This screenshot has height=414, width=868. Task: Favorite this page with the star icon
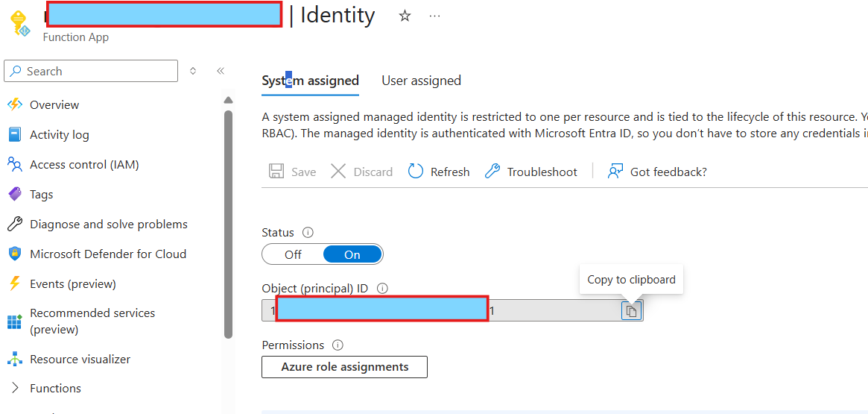(x=405, y=16)
